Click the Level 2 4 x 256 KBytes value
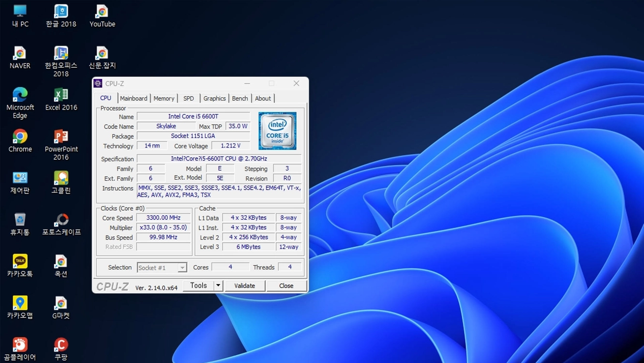 tap(248, 237)
